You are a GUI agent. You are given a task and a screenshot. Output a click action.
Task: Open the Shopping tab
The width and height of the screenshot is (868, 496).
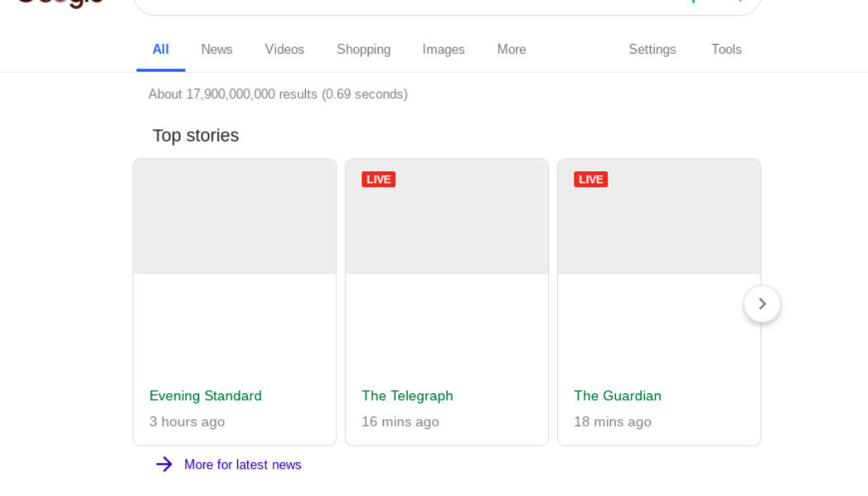point(364,50)
